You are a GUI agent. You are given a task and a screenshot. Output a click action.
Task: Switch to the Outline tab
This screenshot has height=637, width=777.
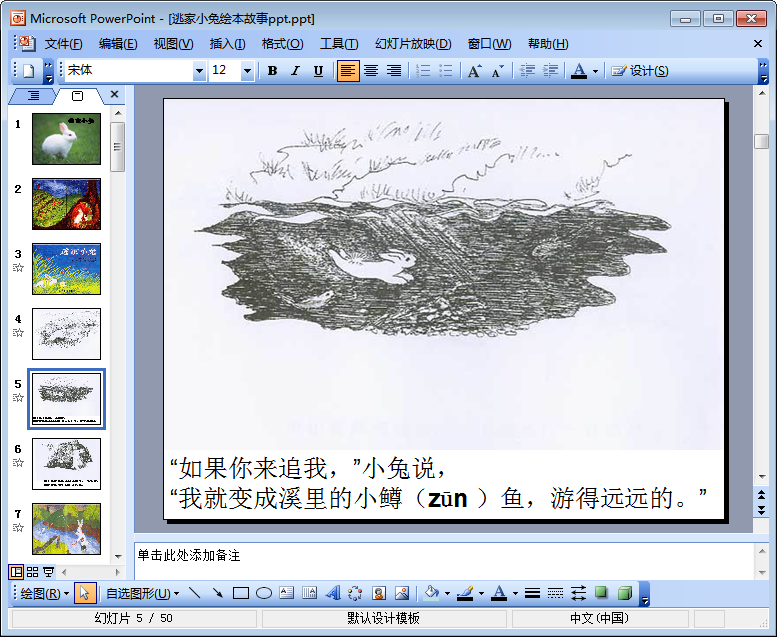[x=33, y=96]
